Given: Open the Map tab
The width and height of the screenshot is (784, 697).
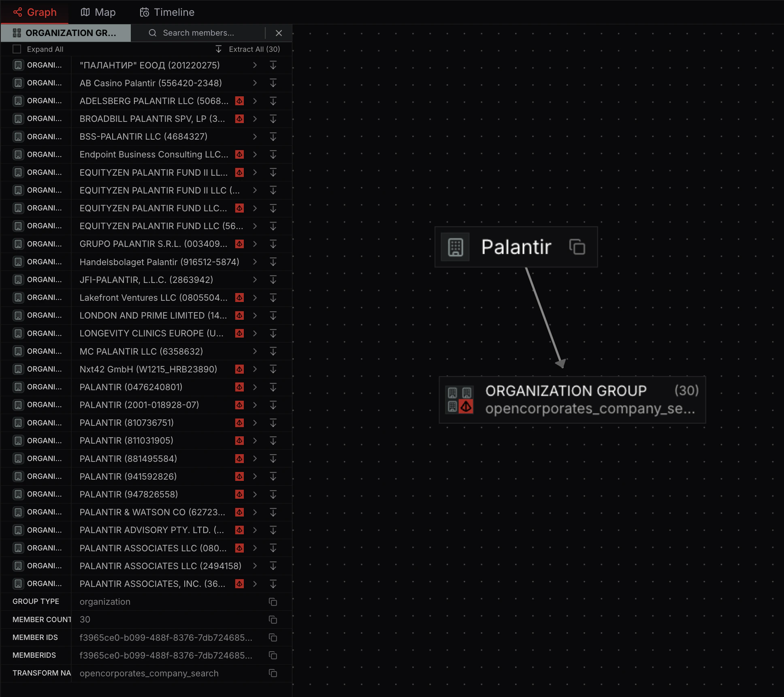Looking at the screenshot, I should (x=98, y=12).
